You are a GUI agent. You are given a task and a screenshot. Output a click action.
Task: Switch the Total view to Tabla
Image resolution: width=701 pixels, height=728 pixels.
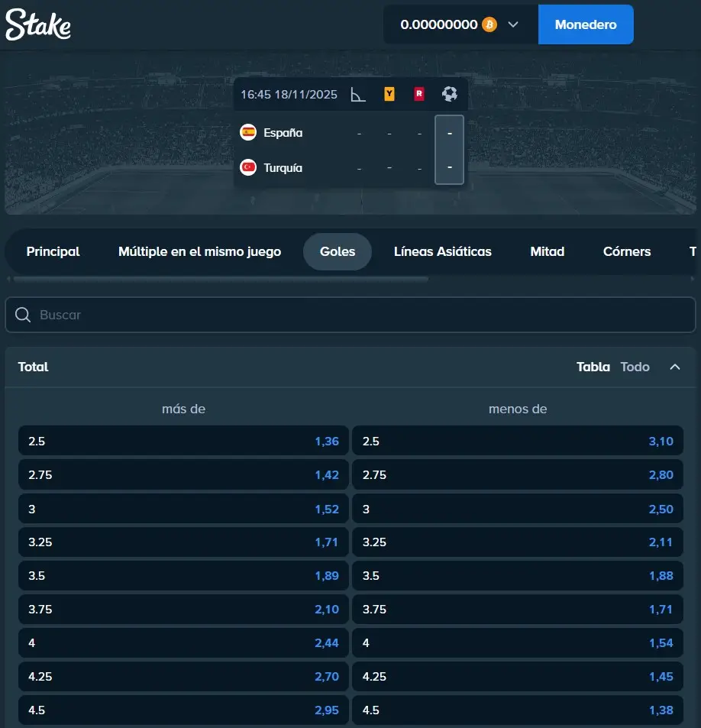(593, 367)
